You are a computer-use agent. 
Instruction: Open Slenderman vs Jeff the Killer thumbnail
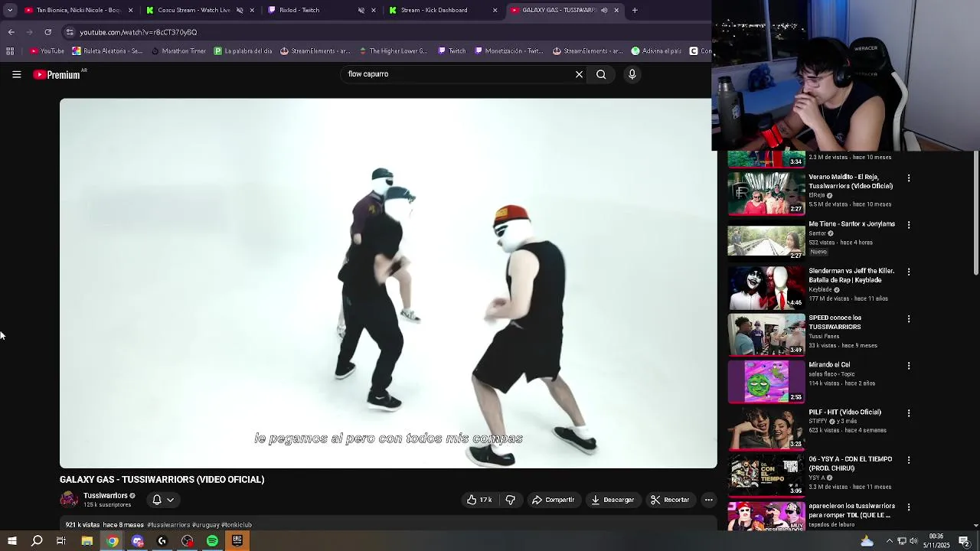click(766, 287)
